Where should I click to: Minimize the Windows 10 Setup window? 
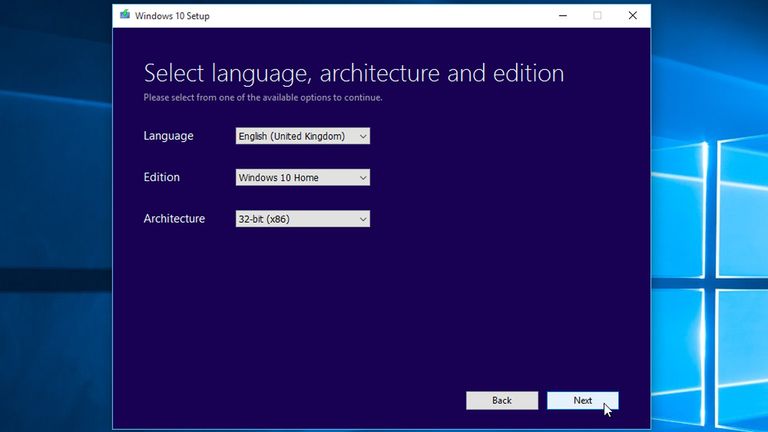(x=563, y=16)
